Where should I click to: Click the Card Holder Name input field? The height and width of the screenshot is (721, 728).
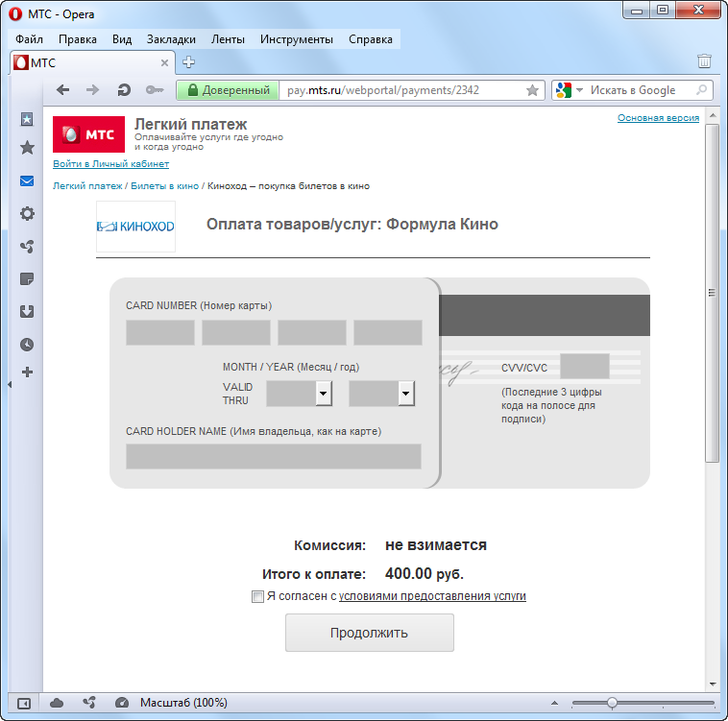coord(273,456)
